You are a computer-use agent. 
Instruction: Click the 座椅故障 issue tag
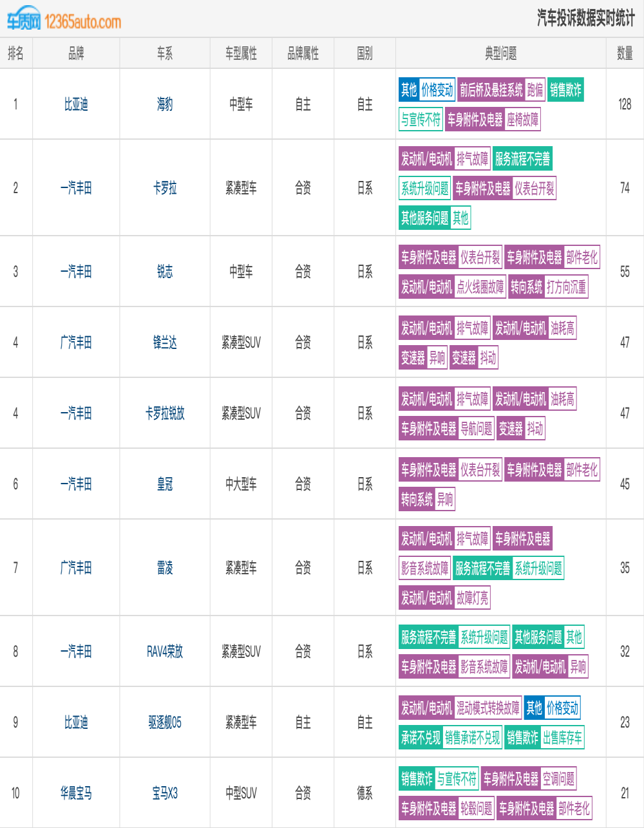pyautogui.click(x=522, y=120)
